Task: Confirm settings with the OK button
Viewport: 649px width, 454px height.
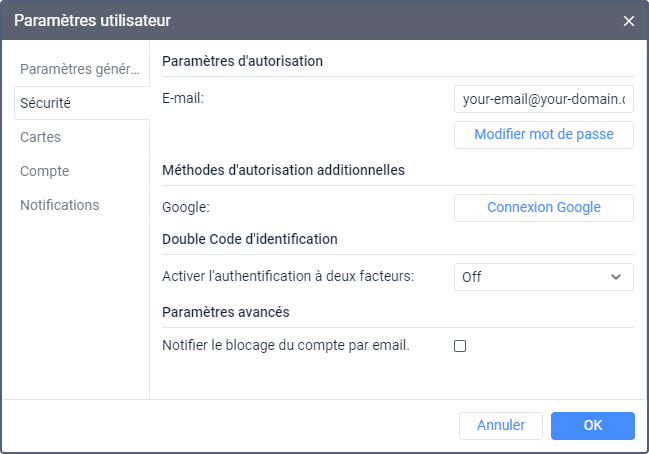Action: (592, 425)
